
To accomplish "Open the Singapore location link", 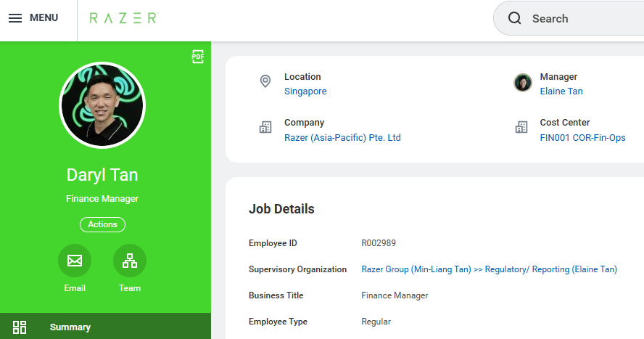I will 305,91.
